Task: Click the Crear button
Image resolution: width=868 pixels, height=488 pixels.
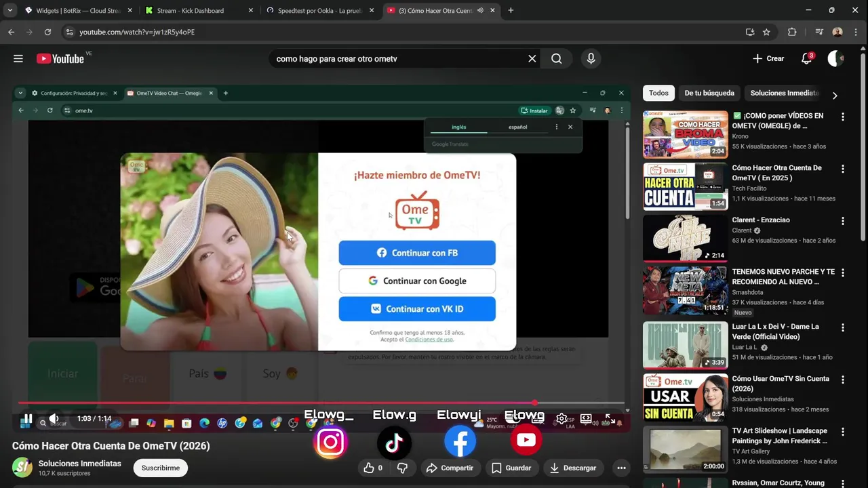Action: click(x=768, y=59)
